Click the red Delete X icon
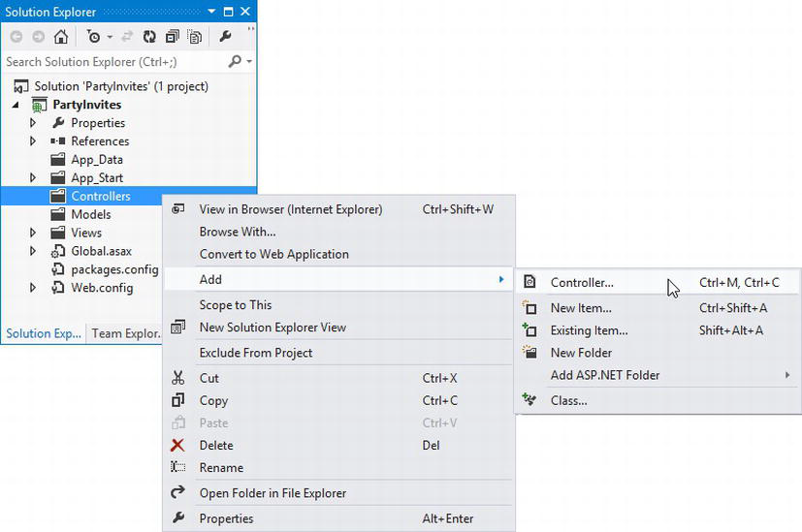802x532 pixels. [x=177, y=446]
